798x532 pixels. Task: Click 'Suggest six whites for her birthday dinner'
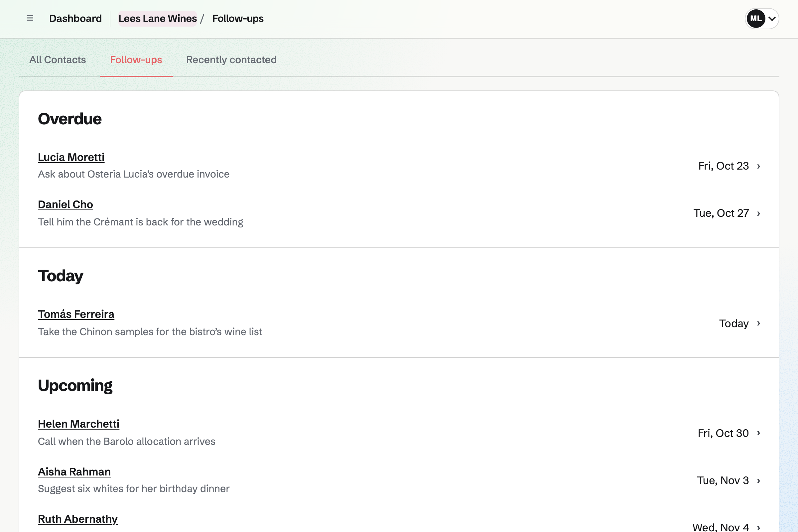pos(134,488)
